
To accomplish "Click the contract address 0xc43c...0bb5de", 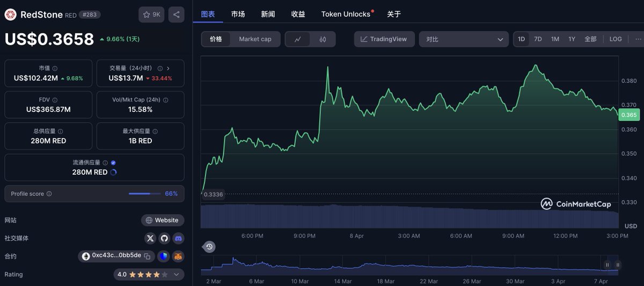I will [x=116, y=256].
